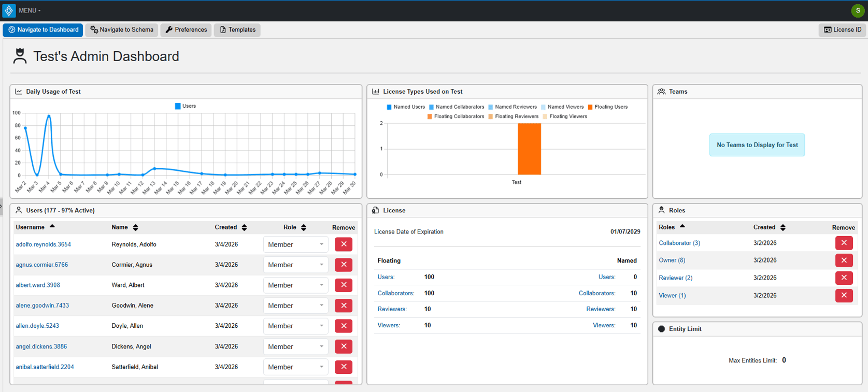Image resolution: width=868 pixels, height=392 pixels.
Task: Open Templates
Action: (x=237, y=30)
